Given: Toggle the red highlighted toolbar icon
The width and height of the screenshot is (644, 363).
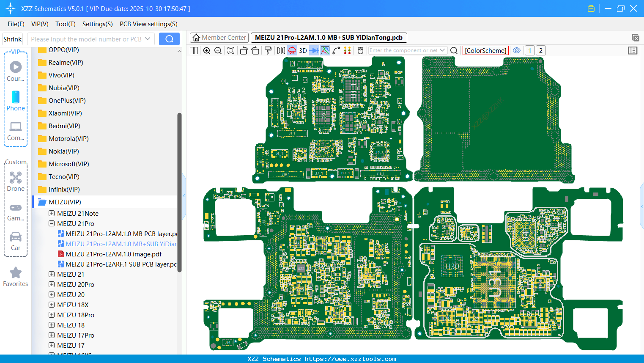Looking at the screenshot, I should click(x=292, y=50).
